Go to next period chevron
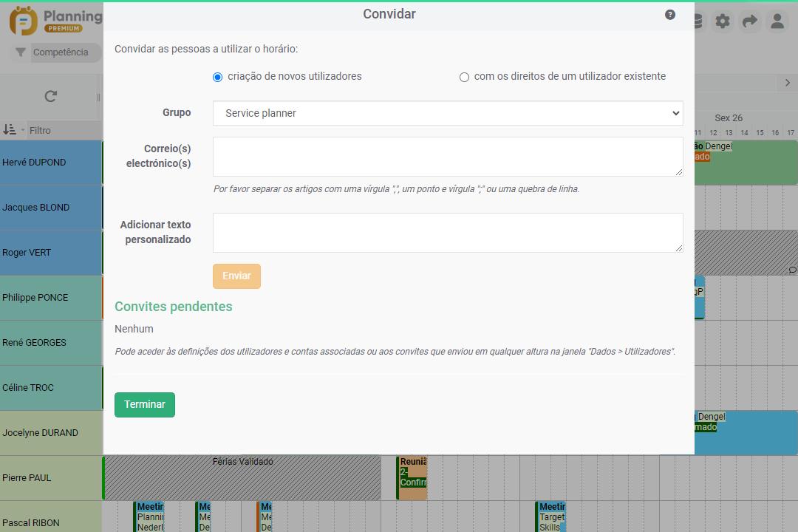The height and width of the screenshot is (532, 798). [x=788, y=83]
